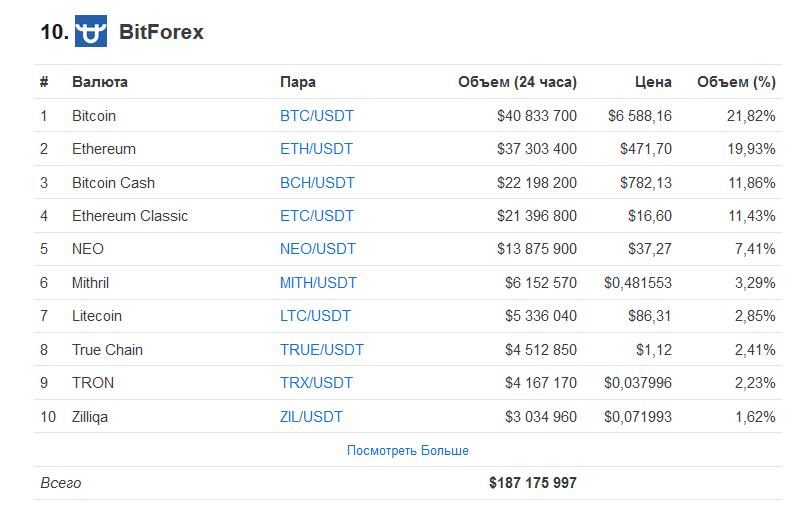Image resolution: width=810 pixels, height=510 pixels.
Task: Open the LTC/USDT pair link
Action: [315, 316]
